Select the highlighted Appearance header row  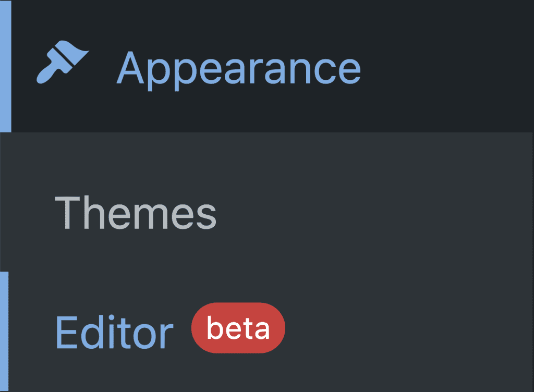click(x=271, y=66)
